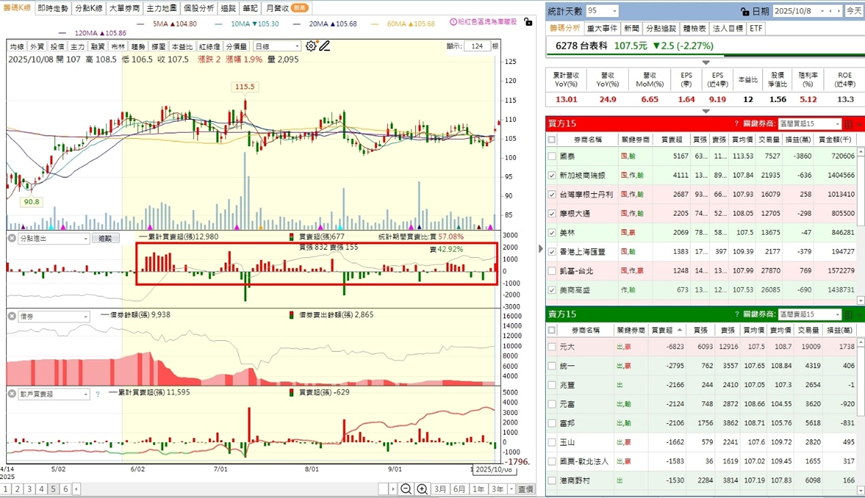
Task: Toggle the 均線 overlay button
Action: pyautogui.click(x=17, y=46)
